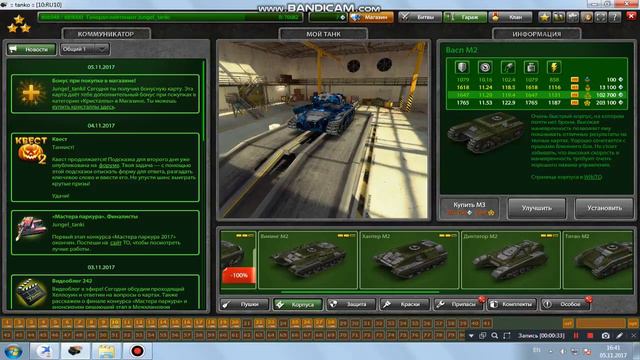
Task: Open the Клан clan section
Action: click(511, 17)
